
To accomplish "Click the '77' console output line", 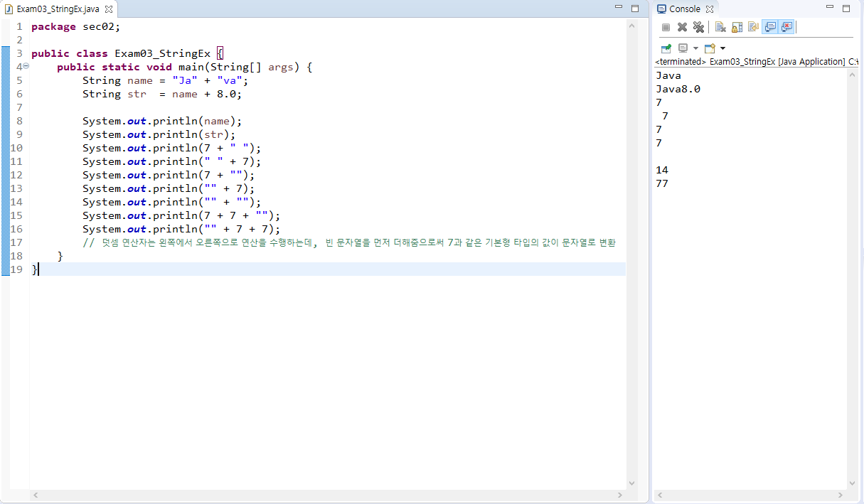I will (x=662, y=183).
